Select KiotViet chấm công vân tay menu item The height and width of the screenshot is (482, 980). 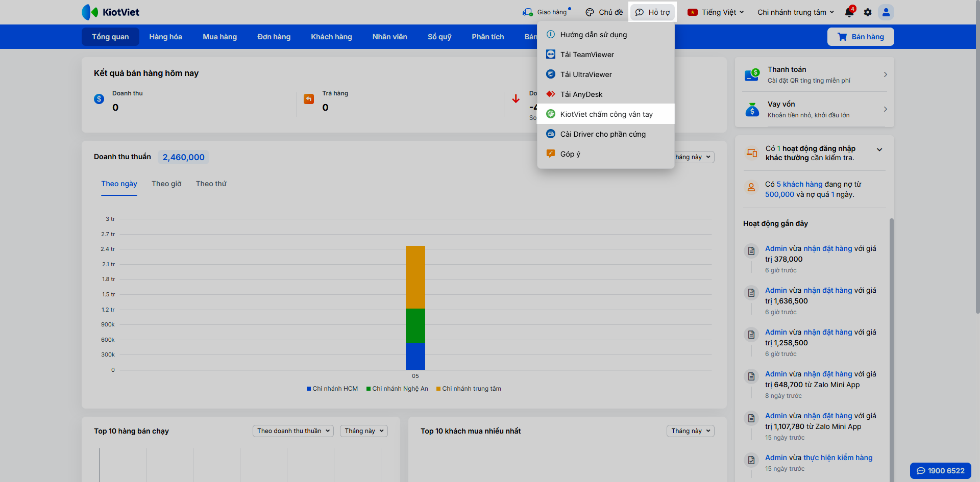pos(606,114)
